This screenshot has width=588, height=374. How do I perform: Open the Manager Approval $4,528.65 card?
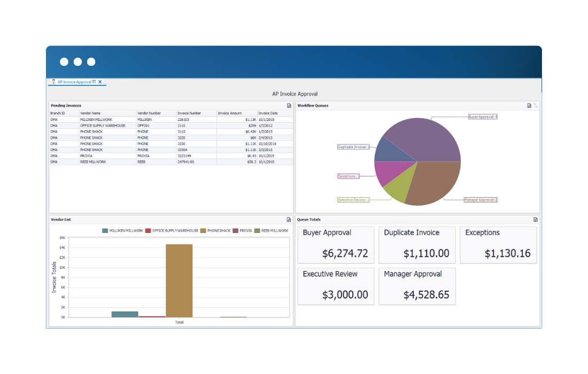[x=417, y=286]
